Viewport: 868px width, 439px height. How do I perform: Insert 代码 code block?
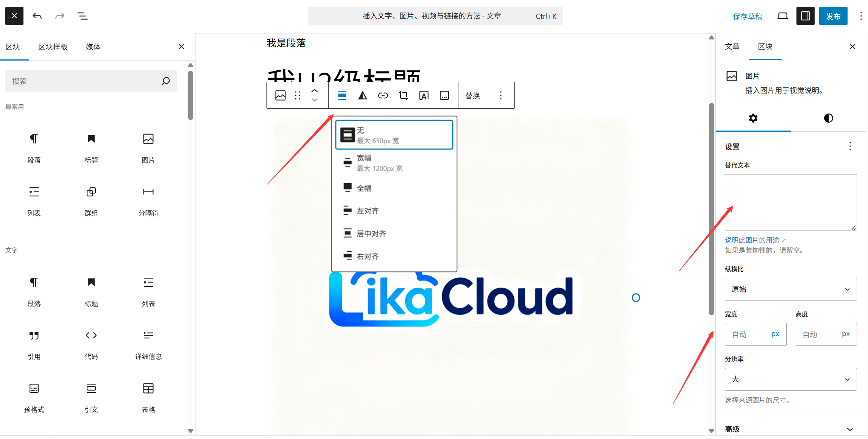[x=91, y=345]
